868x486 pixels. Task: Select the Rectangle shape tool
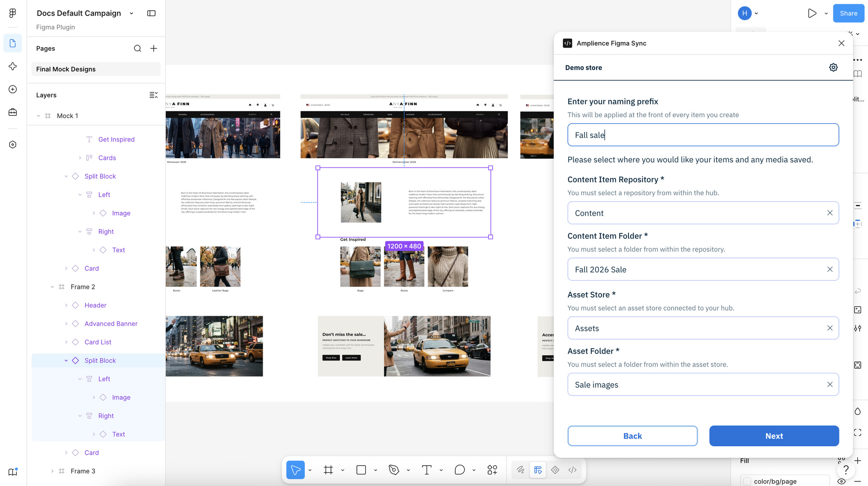point(361,470)
